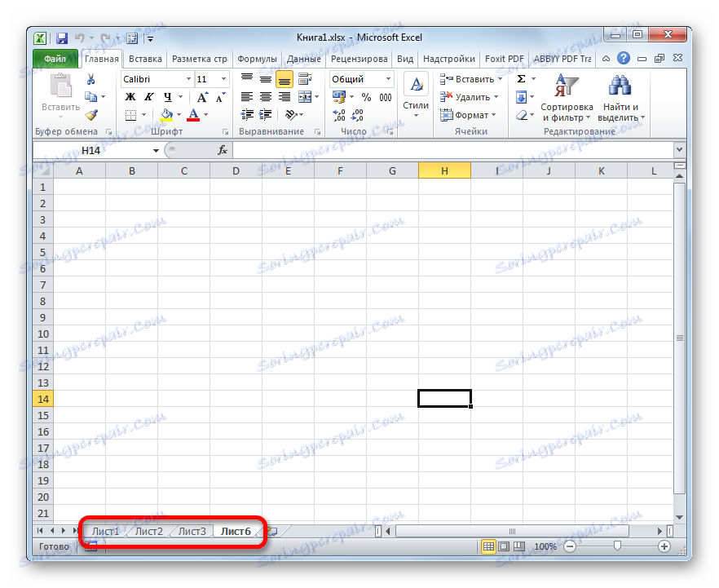Toggle underline formatting (Ч)
The height and width of the screenshot is (588, 719).
[x=168, y=97]
